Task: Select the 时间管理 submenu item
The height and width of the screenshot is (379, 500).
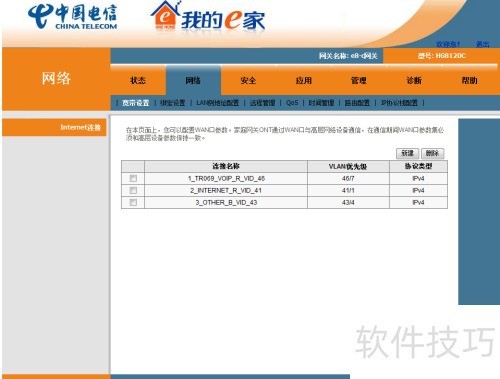Action: pyautogui.click(x=321, y=103)
